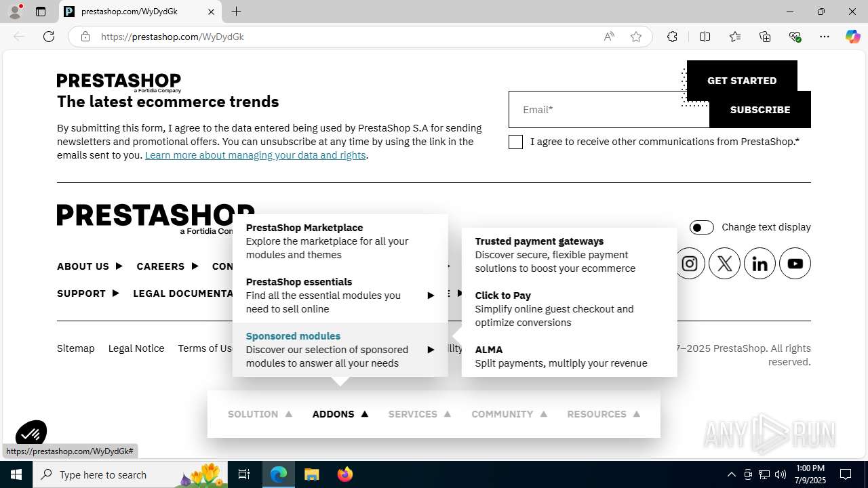Open Click to Pay submenu item

click(569, 309)
